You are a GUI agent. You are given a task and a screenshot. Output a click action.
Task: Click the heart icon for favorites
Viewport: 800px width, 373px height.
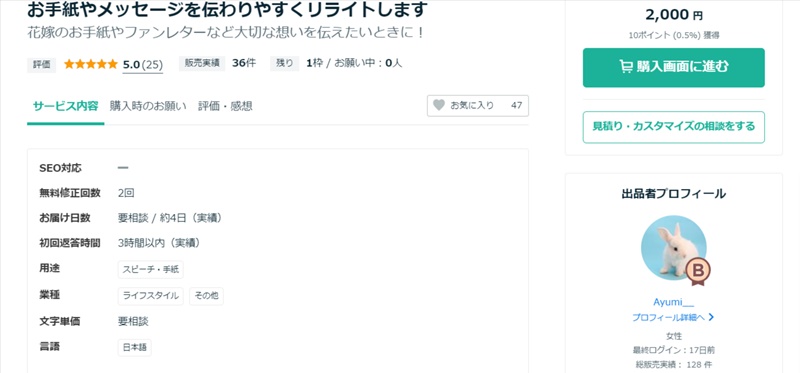click(x=439, y=106)
